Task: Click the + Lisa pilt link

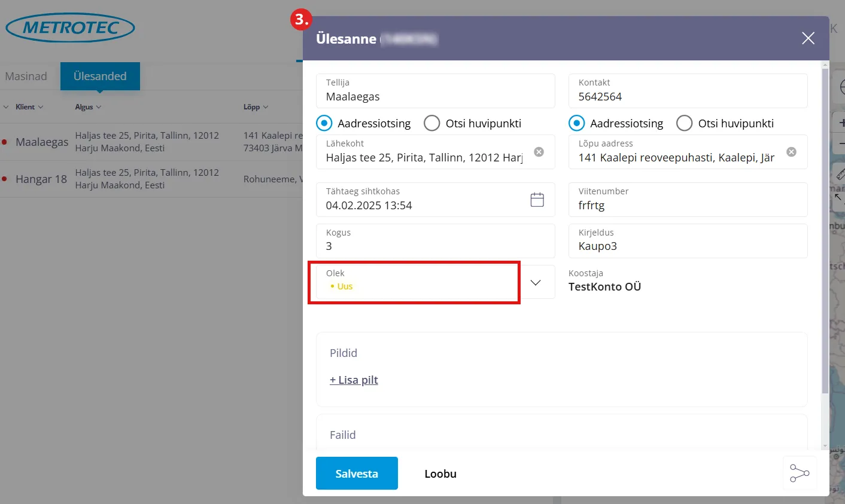Action: [x=354, y=380]
